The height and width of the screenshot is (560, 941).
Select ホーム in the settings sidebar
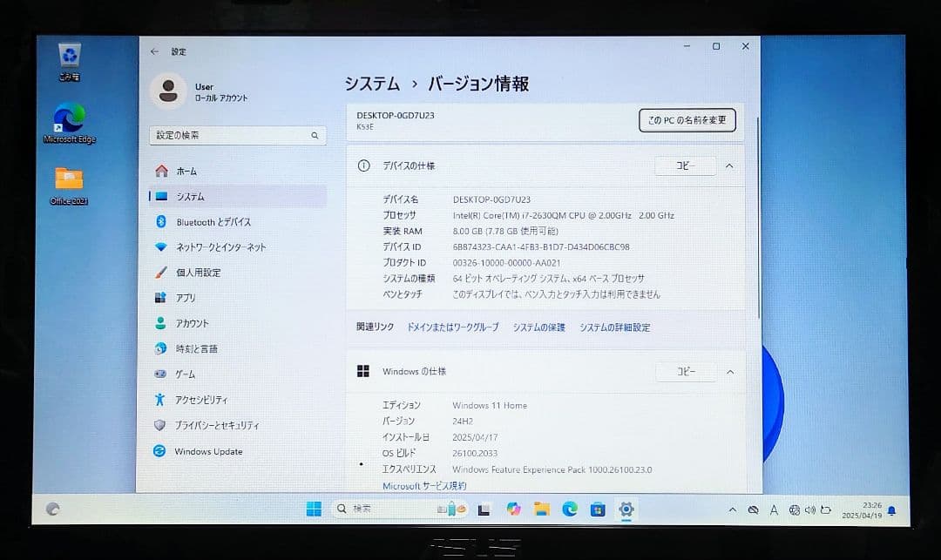[238, 171]
